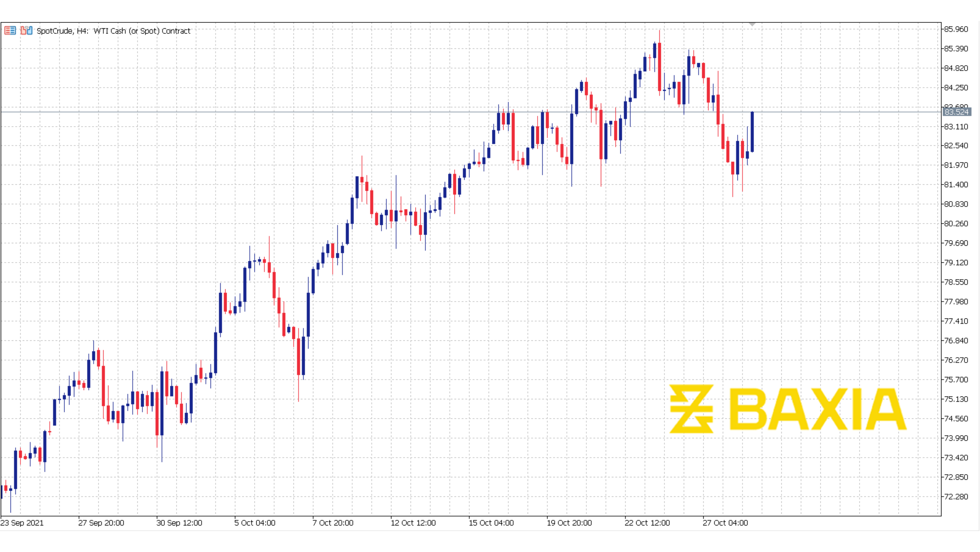The image size is (980, 552).
Task: Click the 85.960 price scale value
Action: (x=956, y=29)
